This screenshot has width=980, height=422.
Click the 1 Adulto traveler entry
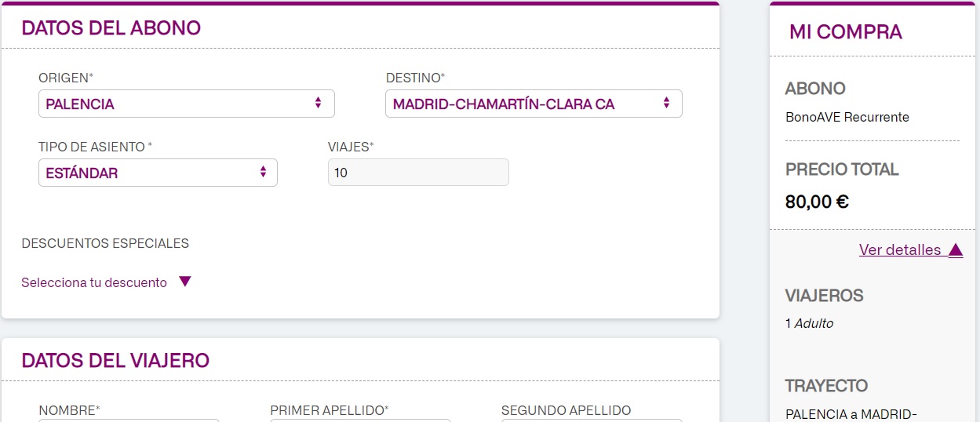click(x=809, y=323)
